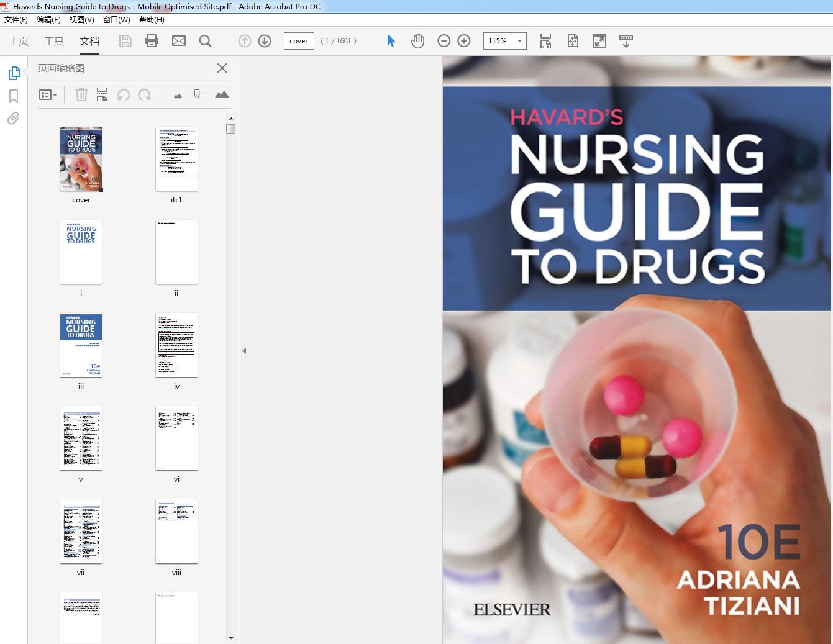
Task: Click the (1 / 1601) page count
Action: [x=339, y=41]
